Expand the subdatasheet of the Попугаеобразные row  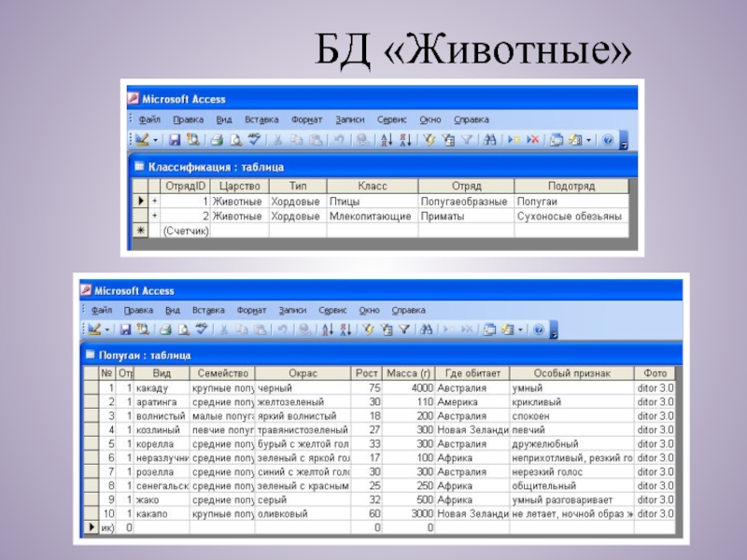coord(154,201)
